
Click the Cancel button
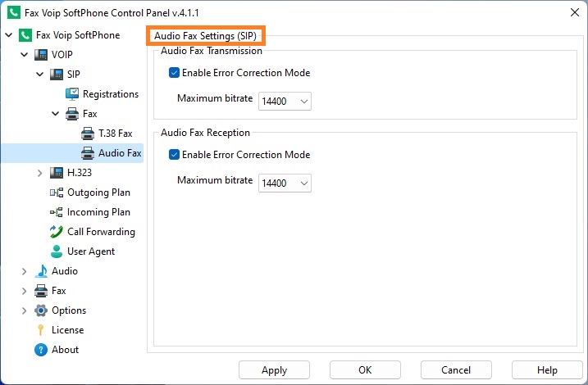point(456,370)
